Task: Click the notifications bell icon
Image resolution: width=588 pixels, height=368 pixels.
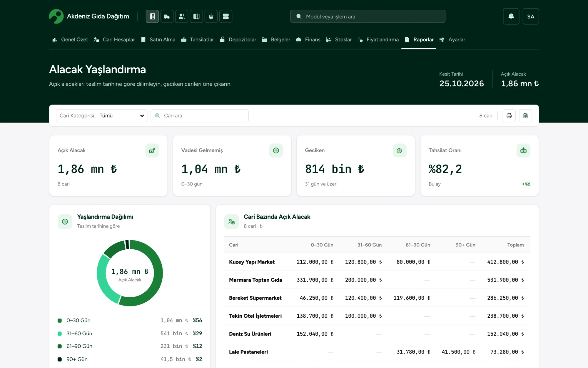Action: (x=511, y=16)
